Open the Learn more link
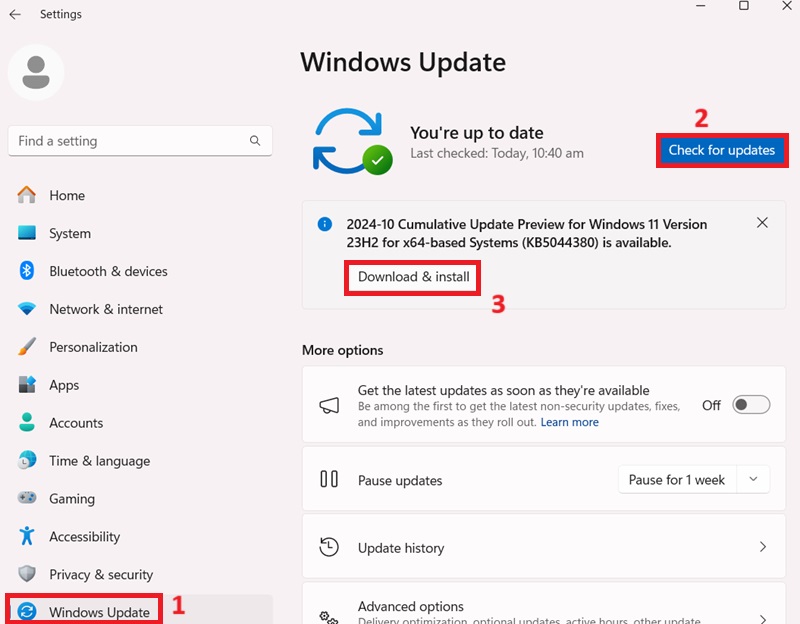 pos(569,422)
